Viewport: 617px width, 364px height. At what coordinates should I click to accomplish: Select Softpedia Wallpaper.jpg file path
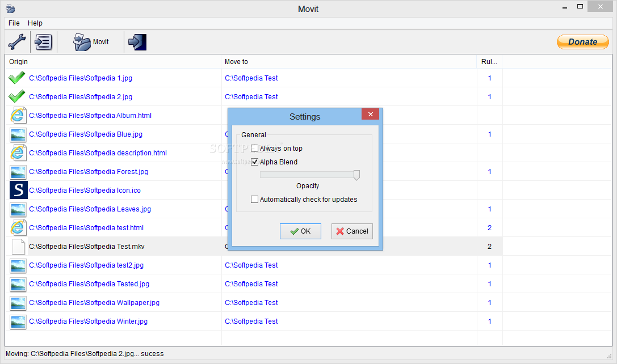(x=94, y=303)
